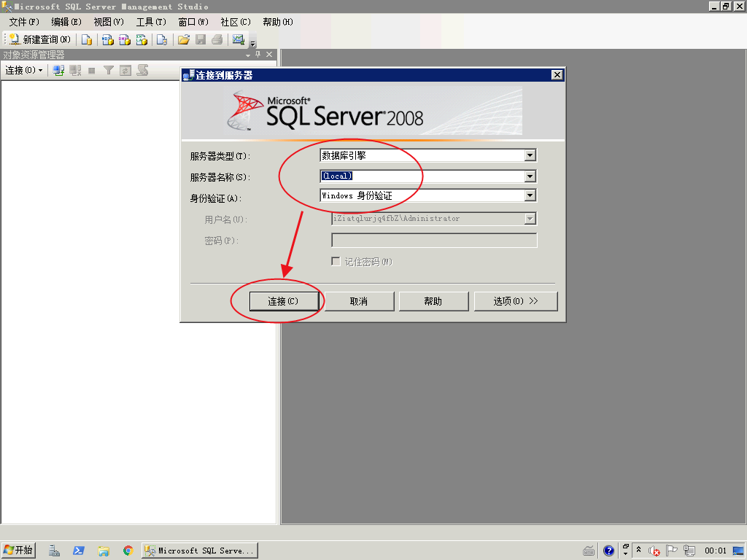Click the Show Desktop button
747x560 pixels.
point(738,551)
